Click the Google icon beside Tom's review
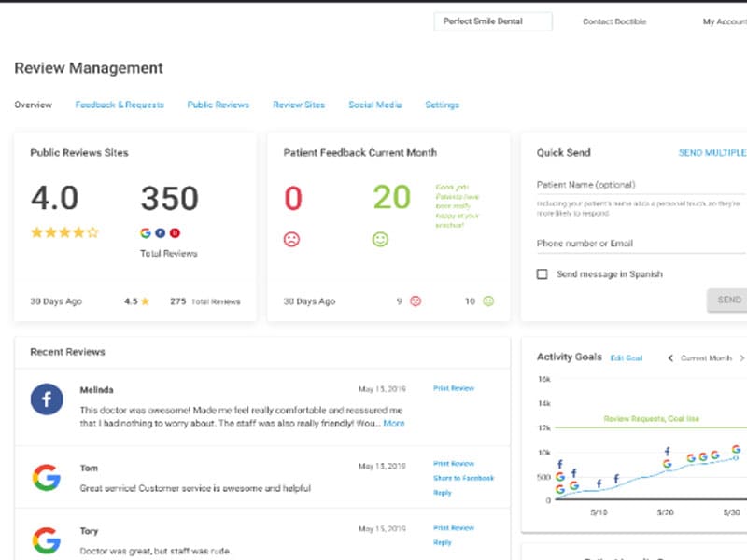 tap(47, 478)
